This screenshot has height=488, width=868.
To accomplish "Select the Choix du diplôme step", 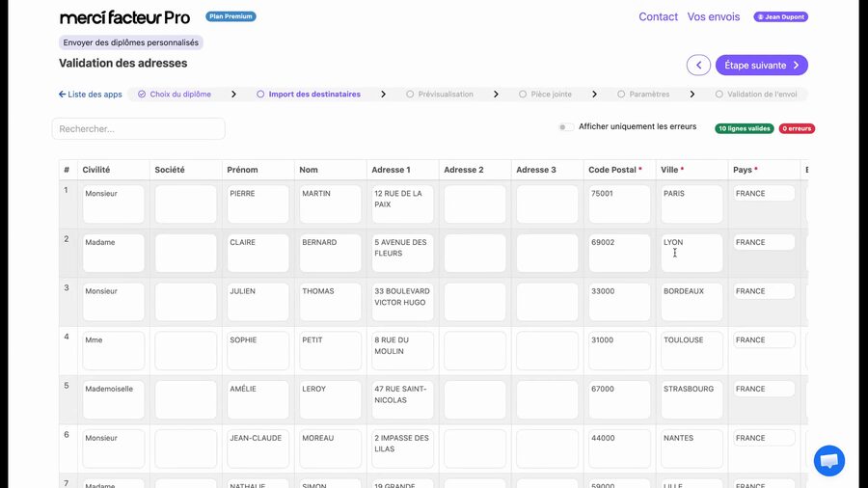I will coord(175,95).
